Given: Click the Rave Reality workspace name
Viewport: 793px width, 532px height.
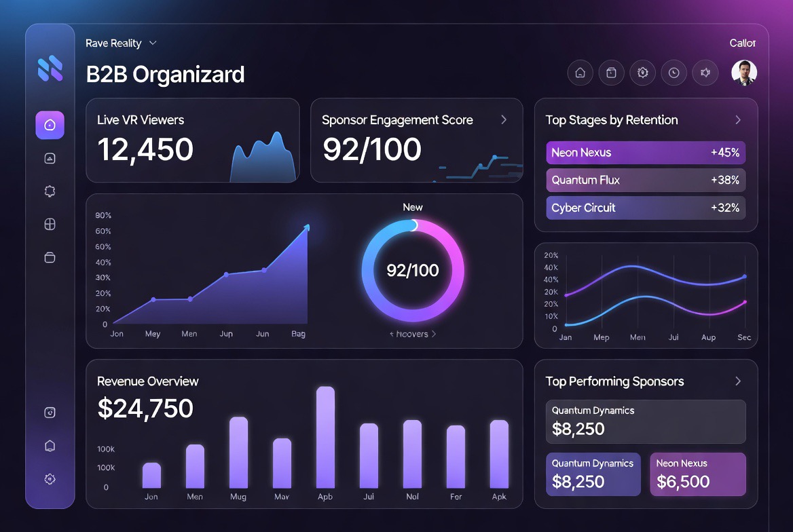Looking at the screenshot, I should [113, 43].
